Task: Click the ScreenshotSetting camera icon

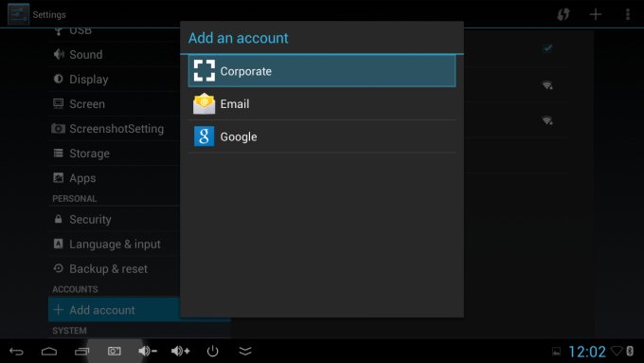Action: point(58,129)
